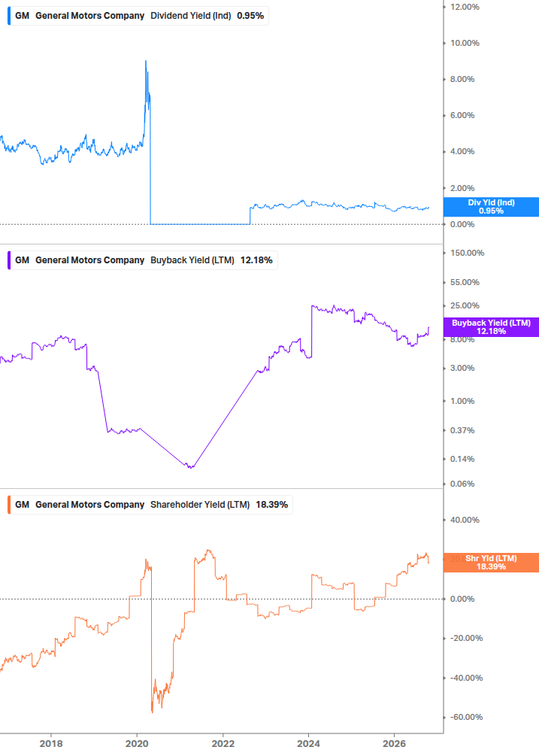Click the 10.00% axis label in dividend chart
This screenshot has height=756, width=539.
(465, 43)
